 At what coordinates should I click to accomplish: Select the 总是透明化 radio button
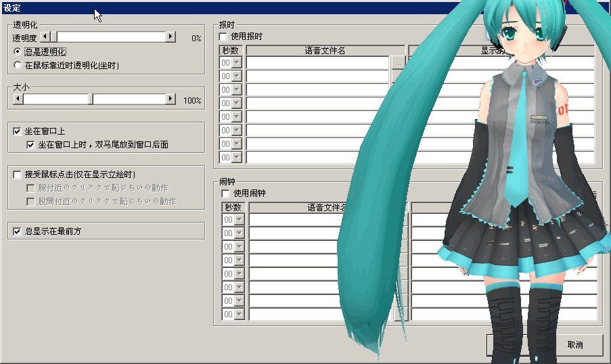pyautogui.click(x=17, y=51)
